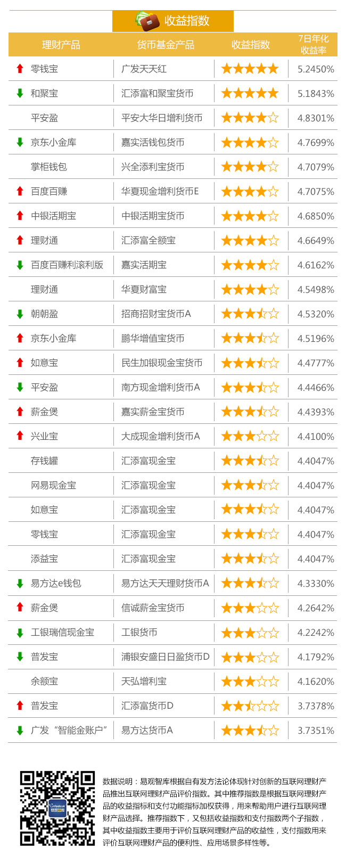This screenshot has height=868, width=346.
Task: Click the red up arrow beside 零钱宝 广发天天红
Action: point(20,69)
